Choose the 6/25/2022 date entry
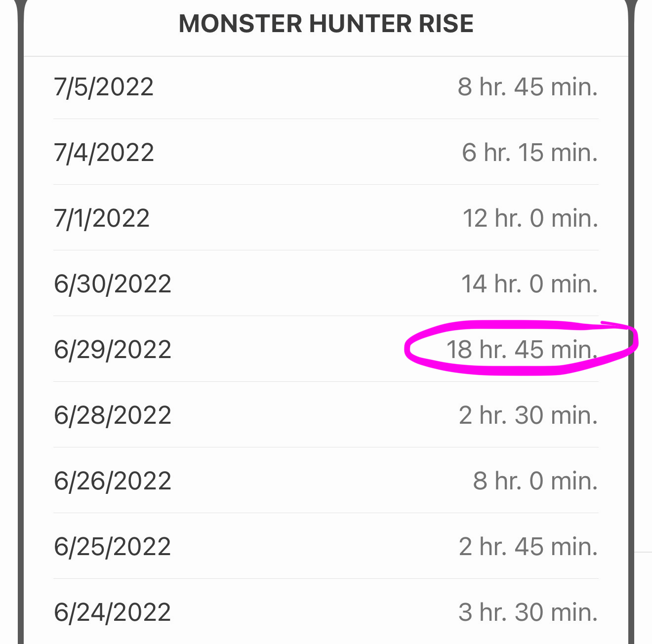 pos(113,547)
